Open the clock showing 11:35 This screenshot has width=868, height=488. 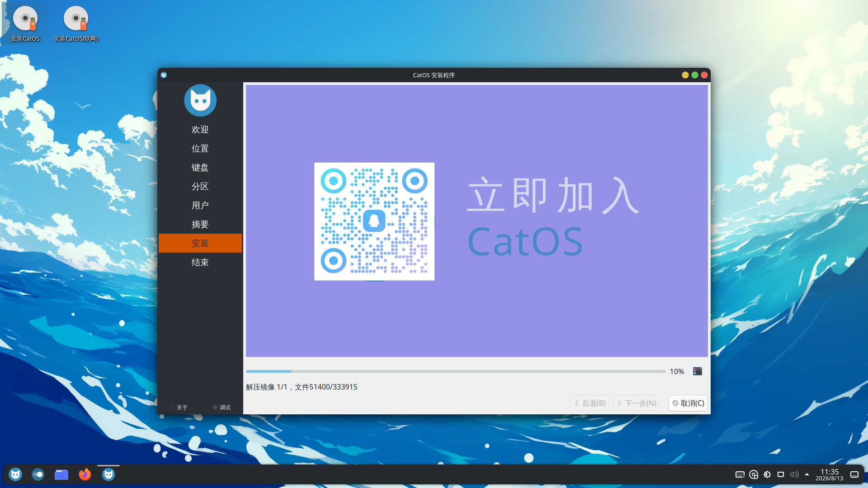pyautogui.click(x=830, y=474)
